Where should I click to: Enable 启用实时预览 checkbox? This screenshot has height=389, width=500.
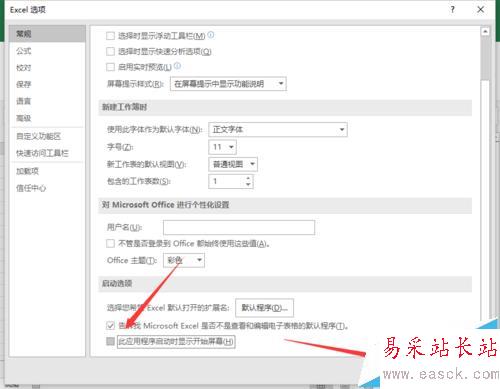pos(110,67)
